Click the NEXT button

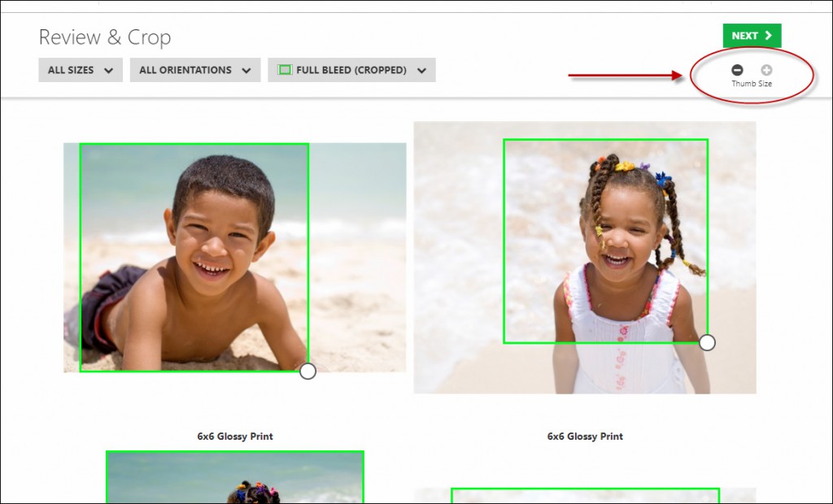(x=752, y=36)
